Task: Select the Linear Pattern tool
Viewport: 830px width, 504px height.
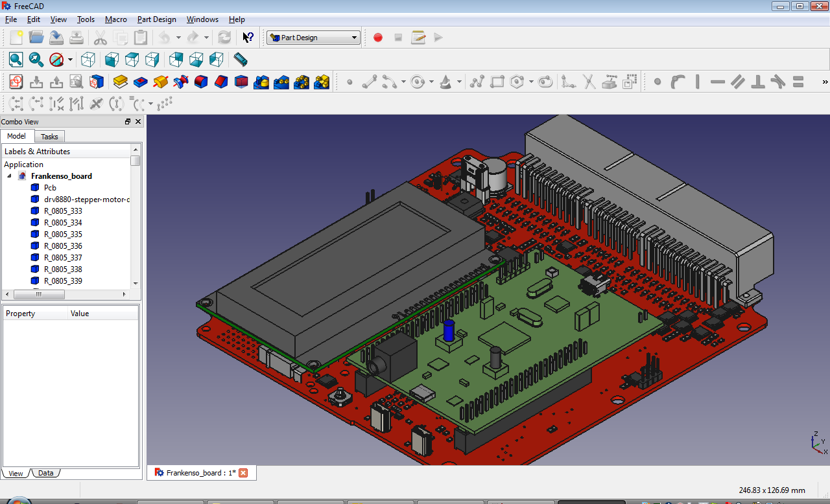Action: (281, 82)
